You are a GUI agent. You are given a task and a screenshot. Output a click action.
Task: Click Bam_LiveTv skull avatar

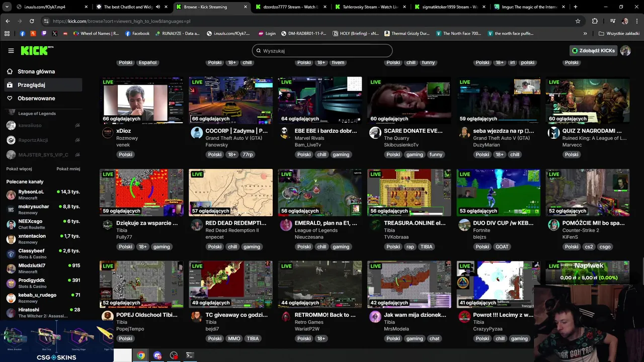click(286, 133)
